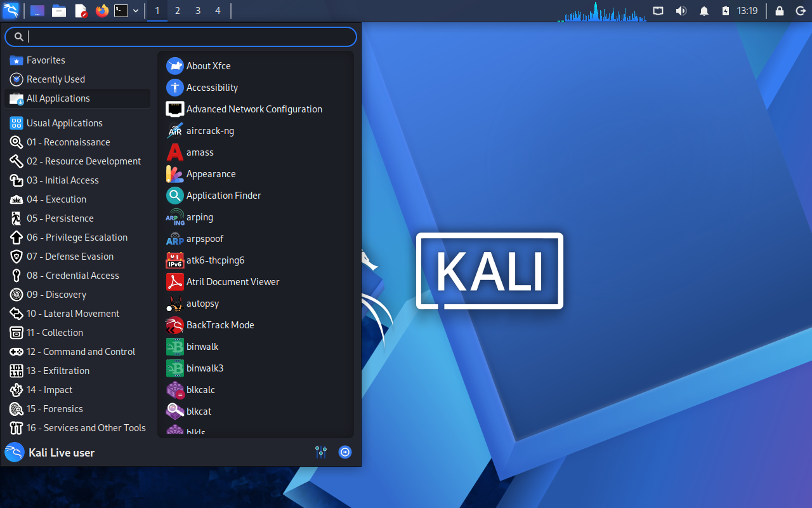Image resolution: width=812 pixels, height=508 pixels.
Task: Launch the amass tool
Action: 256,152
